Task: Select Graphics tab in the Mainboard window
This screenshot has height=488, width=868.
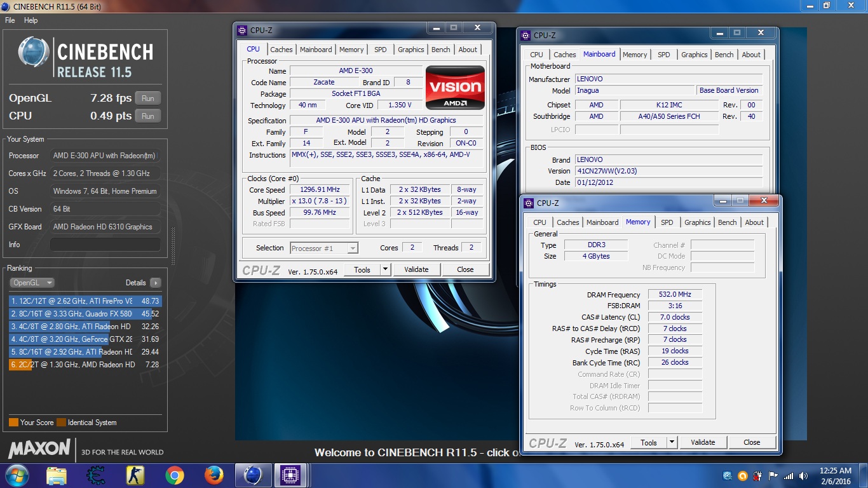Action: (x=695, y=55)
